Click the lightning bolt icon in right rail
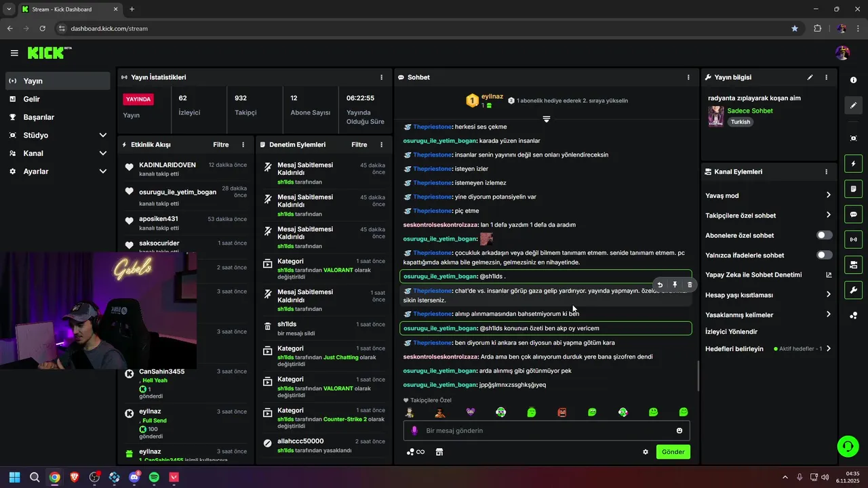The image size is (868, 488). (x=853, y=164)
